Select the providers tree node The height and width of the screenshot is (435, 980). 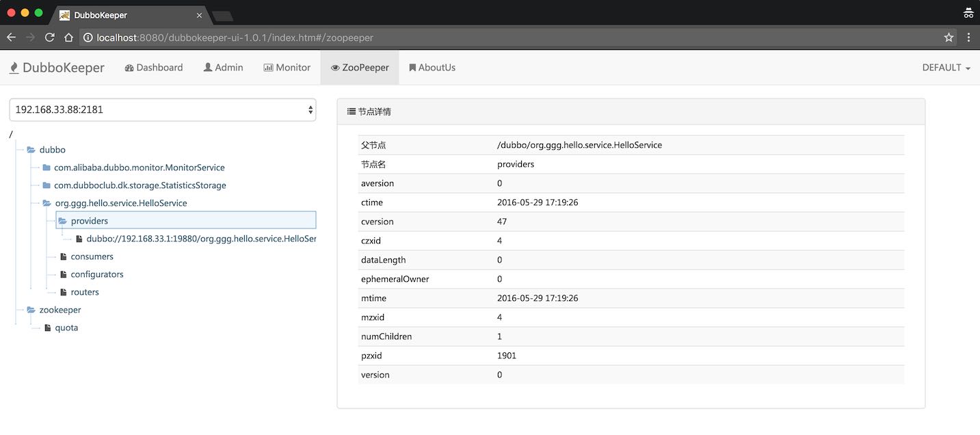click(x=90, y=220)
